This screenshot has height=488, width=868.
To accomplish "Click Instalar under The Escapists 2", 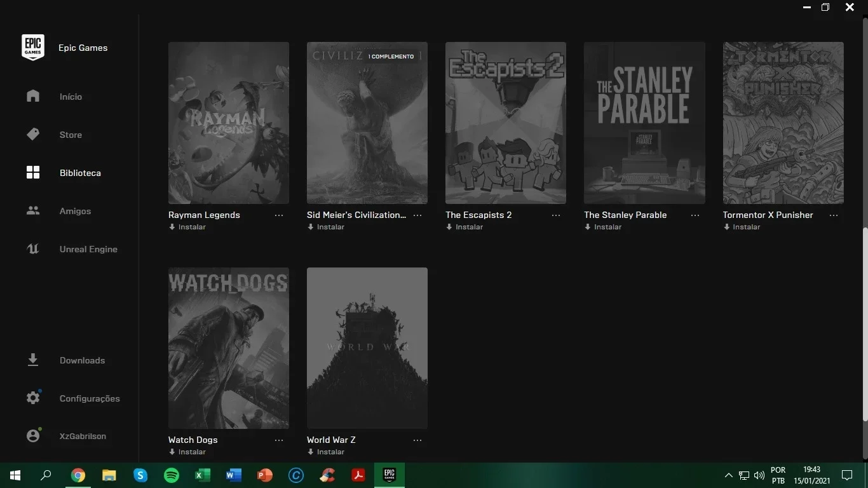I will click(x=464, y=227).
